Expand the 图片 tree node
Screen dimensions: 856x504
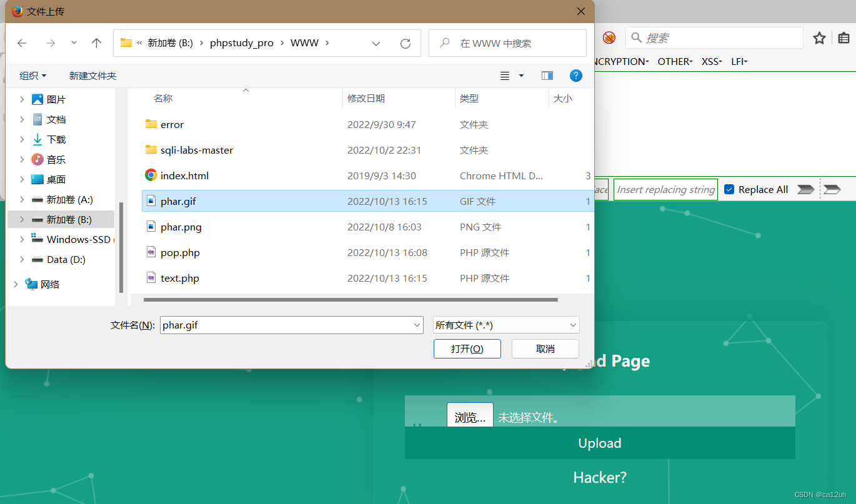pyautogui.click(x=22, y=99)
